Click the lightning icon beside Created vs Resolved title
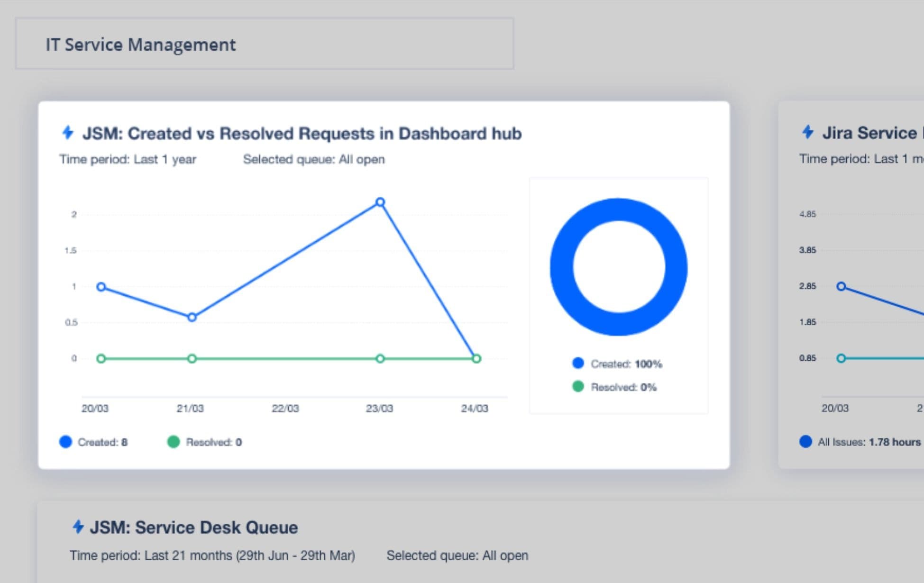This screenshot has height=583, width=924. 68,132
